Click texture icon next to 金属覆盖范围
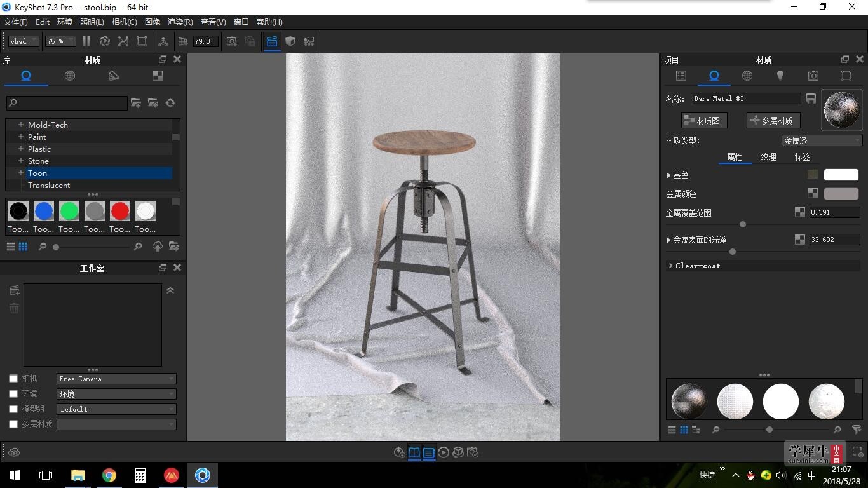This screenshot has height=488, width=868. tap(800, 212)
